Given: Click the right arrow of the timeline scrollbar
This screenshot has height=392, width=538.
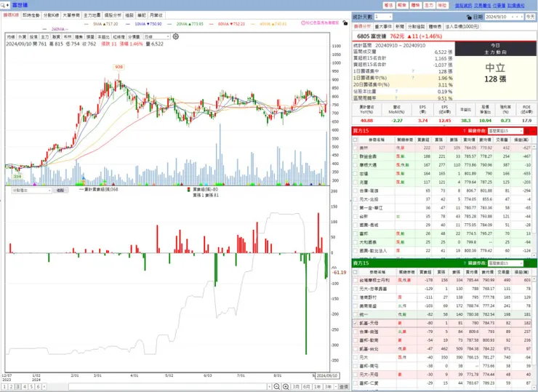Looking at the screenshot, I should click(x=269, y=387).
